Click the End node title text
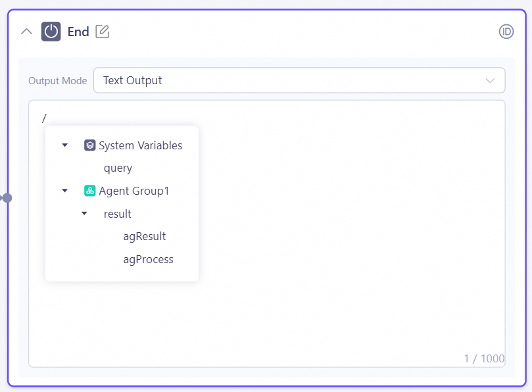This screenshot has width=532, height=392. (x=78, y=32)
